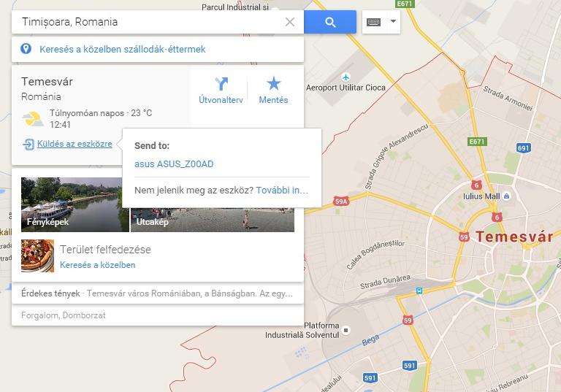The width and height of the screenshot is (561, 392).
Task: Expand the keyboard input tools dropdown arrow
Action: click(x=393, y=21)
